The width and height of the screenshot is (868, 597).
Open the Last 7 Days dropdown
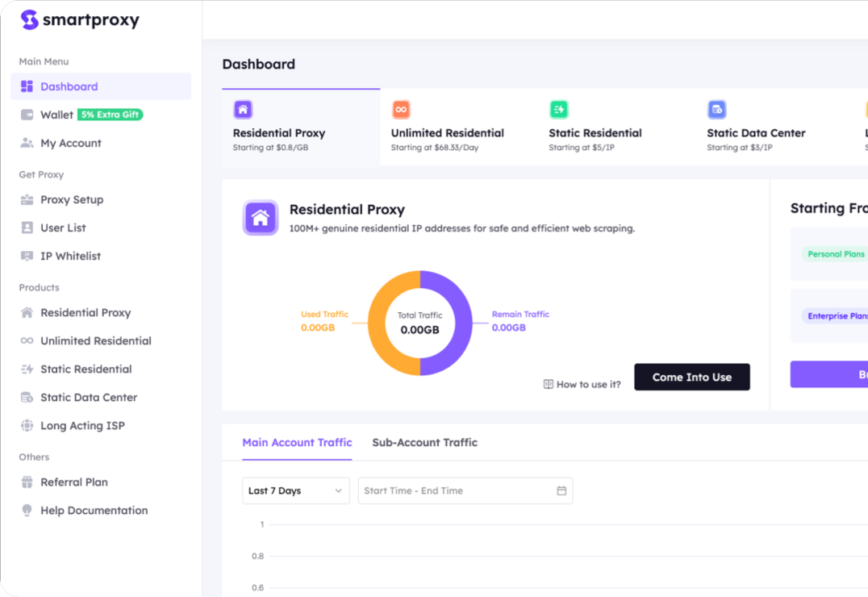click(x=295, y=491)
